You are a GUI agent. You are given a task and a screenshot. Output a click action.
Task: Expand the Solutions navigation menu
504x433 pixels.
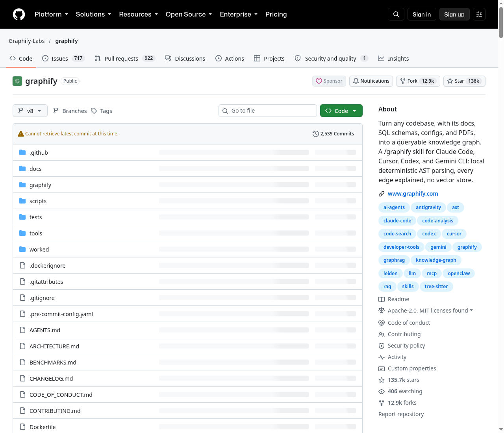(x=93, y=14)
